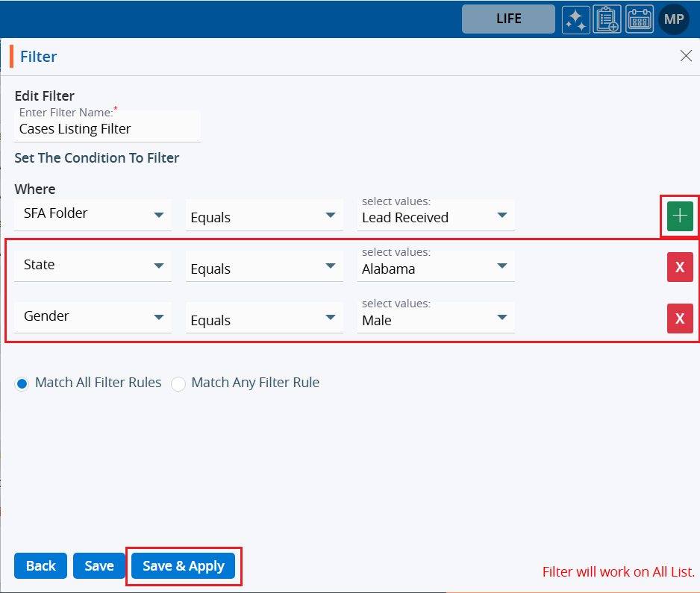Select Match Any Filter Rule option
The image size is (700, 593).
pyautogui.click(x=178, y=383)
